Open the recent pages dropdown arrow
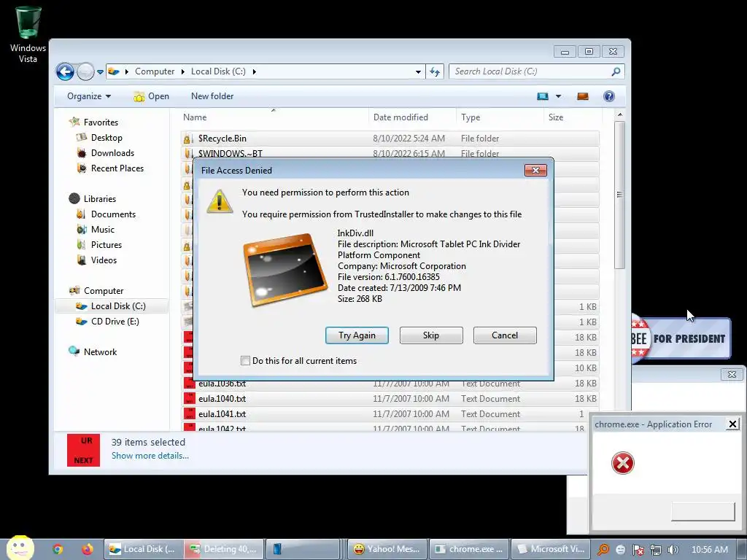Screen dimensions: 747x560 click(x=100, y=72)
